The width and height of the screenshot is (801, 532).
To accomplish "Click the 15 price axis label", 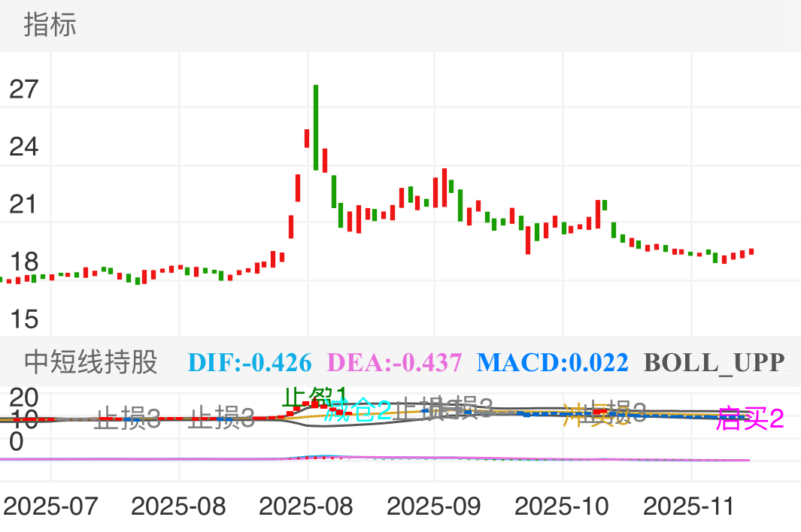I will click(24, 319).
